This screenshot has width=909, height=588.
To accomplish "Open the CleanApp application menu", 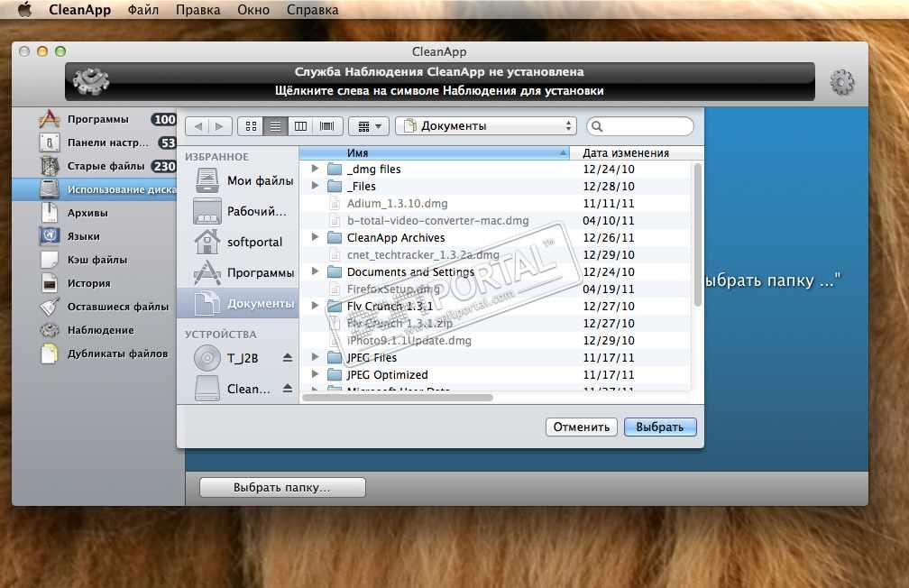I will click(x=80, y=10).
